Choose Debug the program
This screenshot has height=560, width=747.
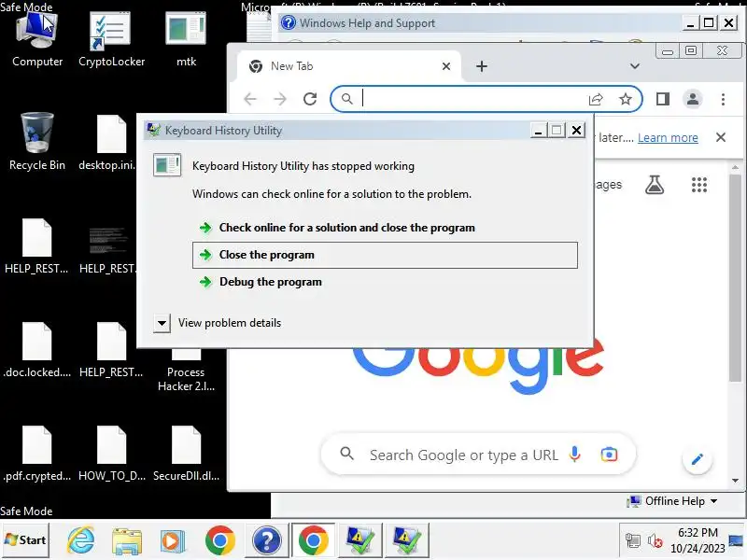click(385, 282)
